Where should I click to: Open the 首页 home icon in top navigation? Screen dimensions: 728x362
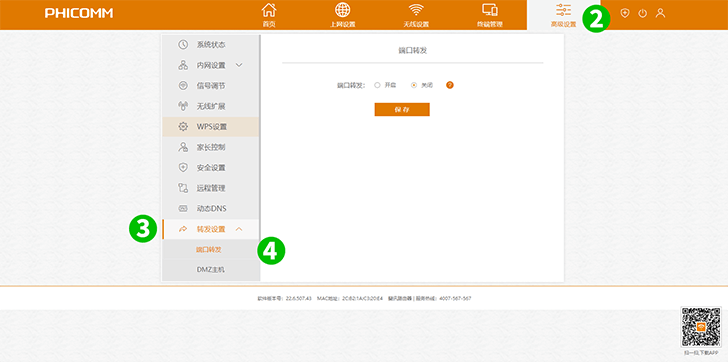269,9
